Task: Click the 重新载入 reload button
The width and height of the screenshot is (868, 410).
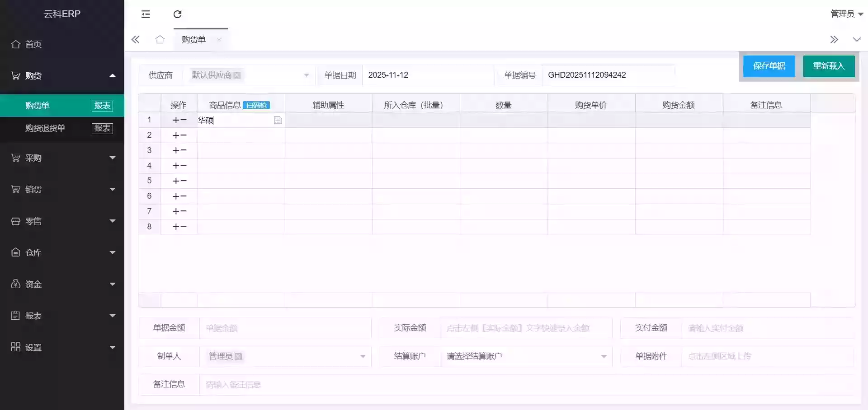Action: (x=829, y=66)
